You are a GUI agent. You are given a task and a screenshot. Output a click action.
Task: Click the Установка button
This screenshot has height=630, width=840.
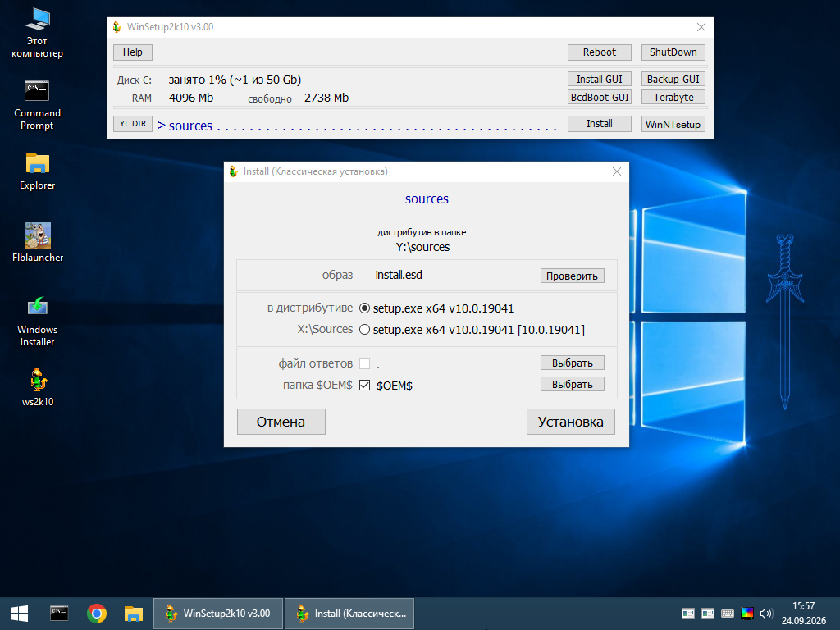coord(571,422)
